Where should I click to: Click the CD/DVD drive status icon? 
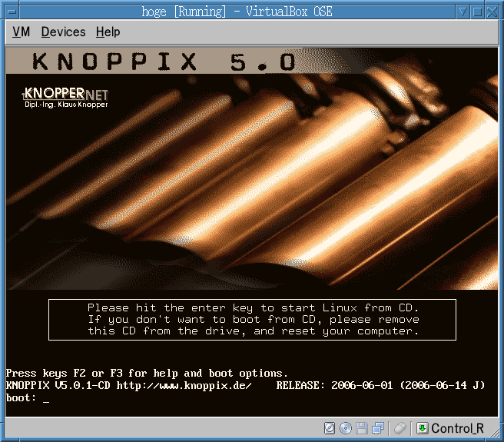click(x=346, y=428)
